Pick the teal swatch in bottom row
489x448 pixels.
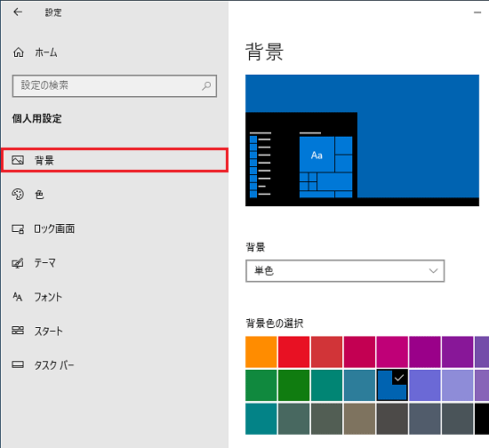(261, 419)
